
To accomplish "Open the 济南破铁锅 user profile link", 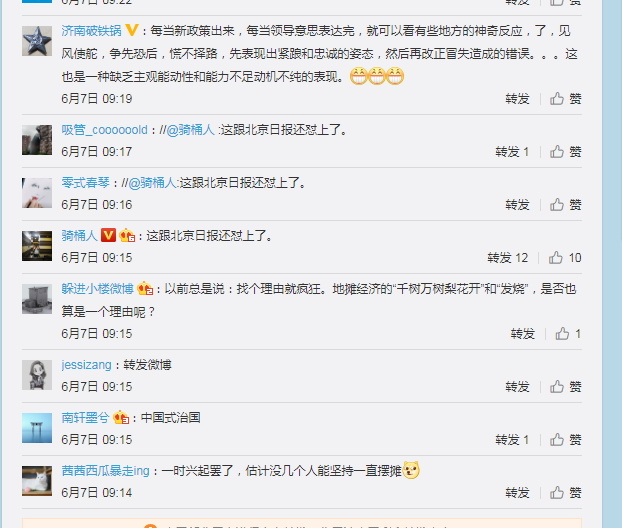I will [92, 31].
